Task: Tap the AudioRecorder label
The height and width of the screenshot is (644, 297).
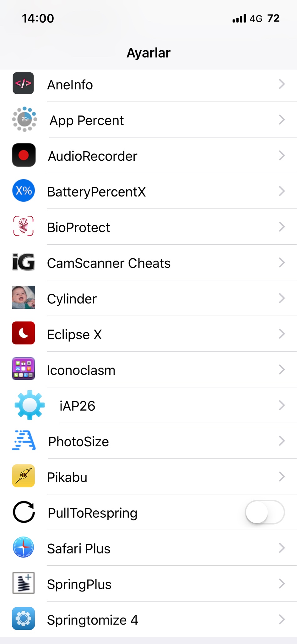Action: [93, 156]
